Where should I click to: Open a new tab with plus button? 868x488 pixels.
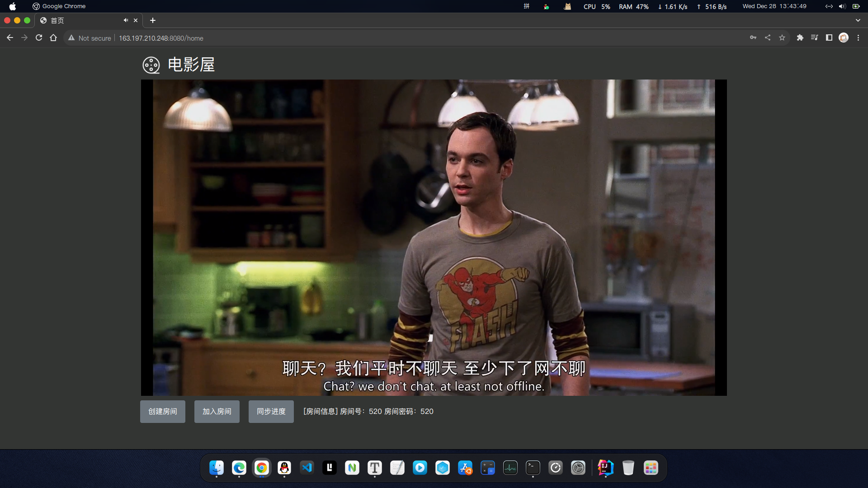click(x=153, y=20)
